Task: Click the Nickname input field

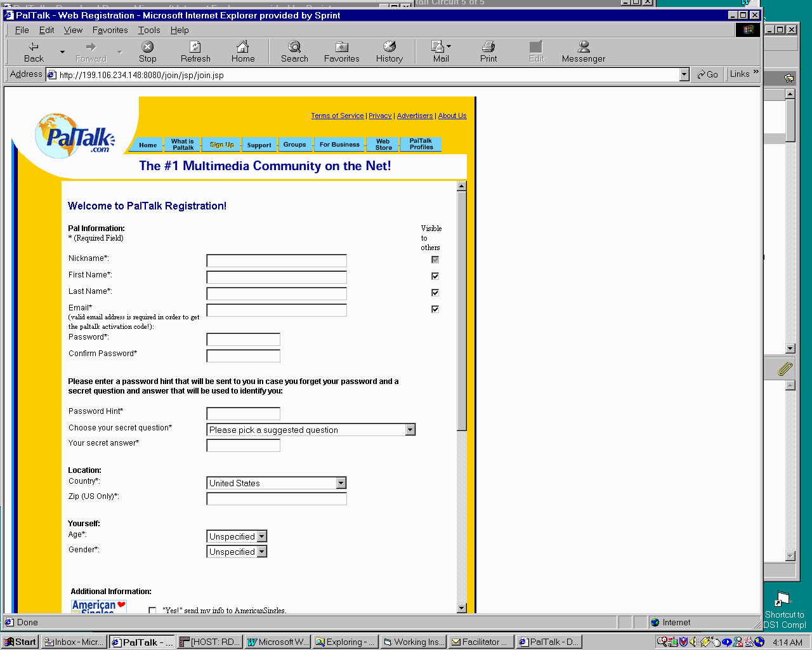Action: [x=277, y=260]
